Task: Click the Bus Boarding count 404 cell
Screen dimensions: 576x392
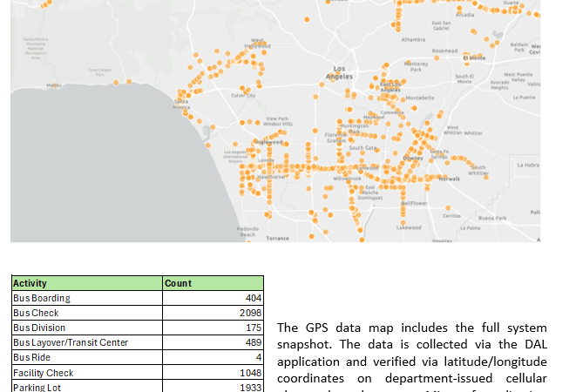Action: [213, 298]
